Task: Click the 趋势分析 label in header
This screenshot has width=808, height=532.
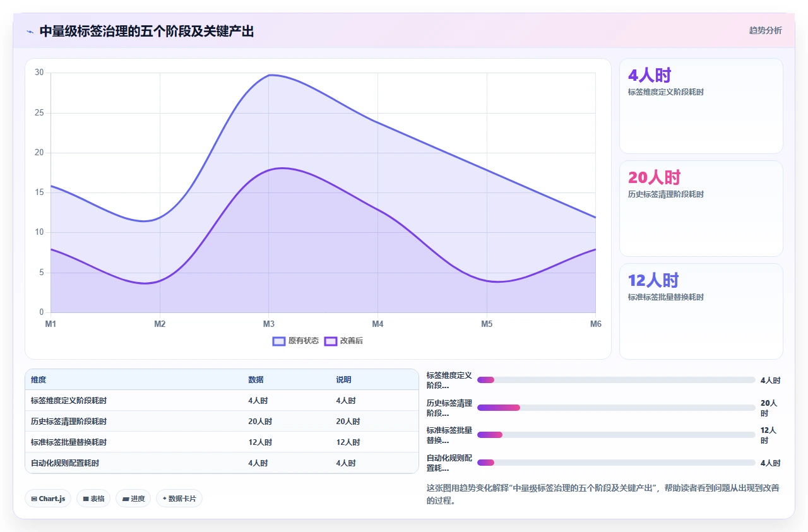Action: point(765,30)
